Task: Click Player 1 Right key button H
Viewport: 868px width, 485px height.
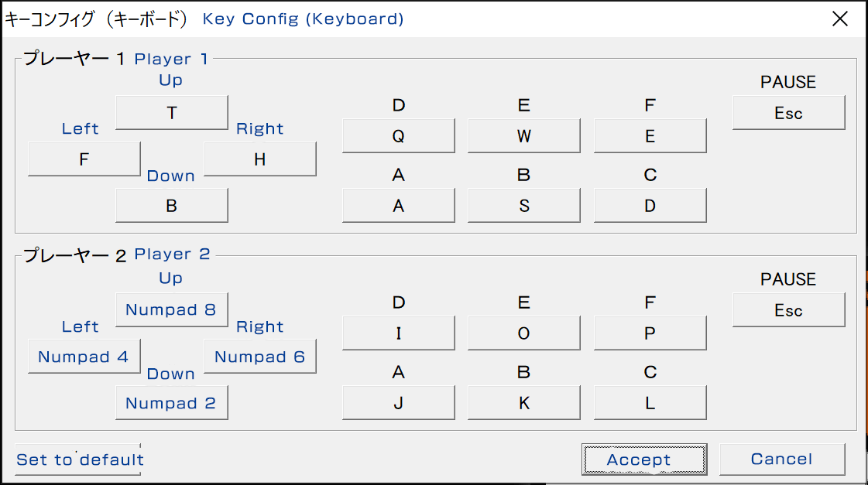Action: click(x=259, y=159)
